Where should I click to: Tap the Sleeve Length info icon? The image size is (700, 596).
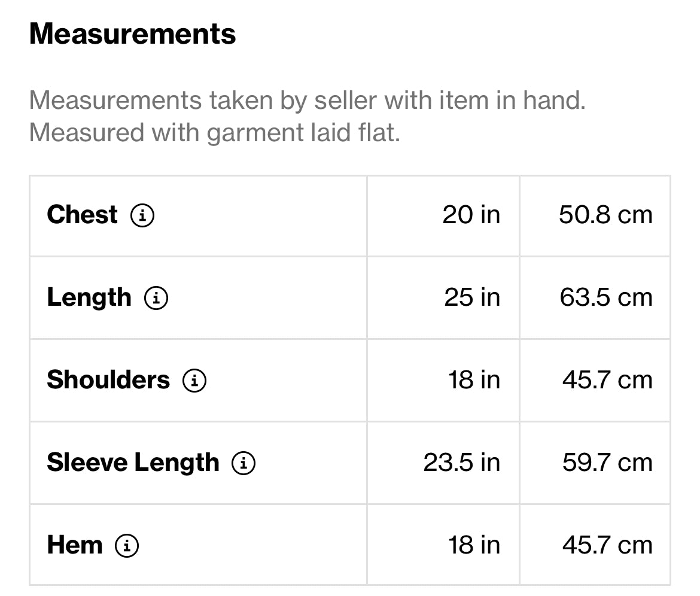pos(244,463)
